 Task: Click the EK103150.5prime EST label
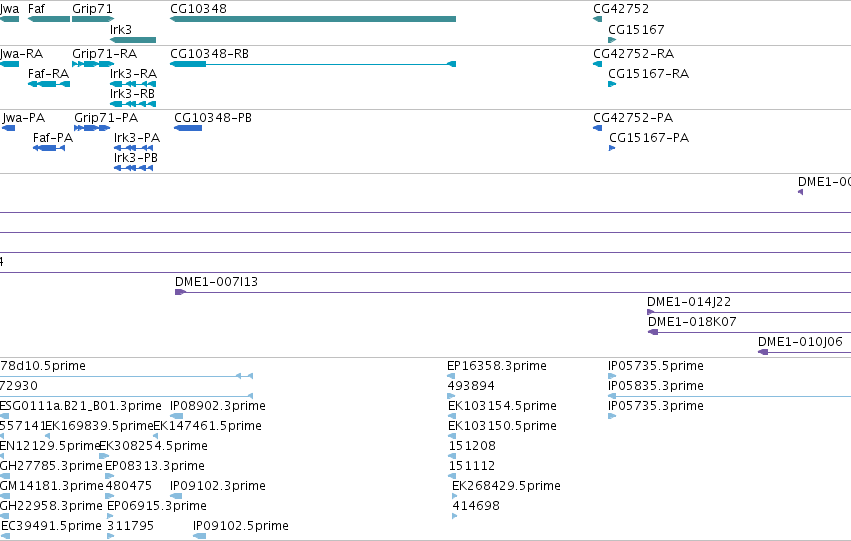[502, 426]
